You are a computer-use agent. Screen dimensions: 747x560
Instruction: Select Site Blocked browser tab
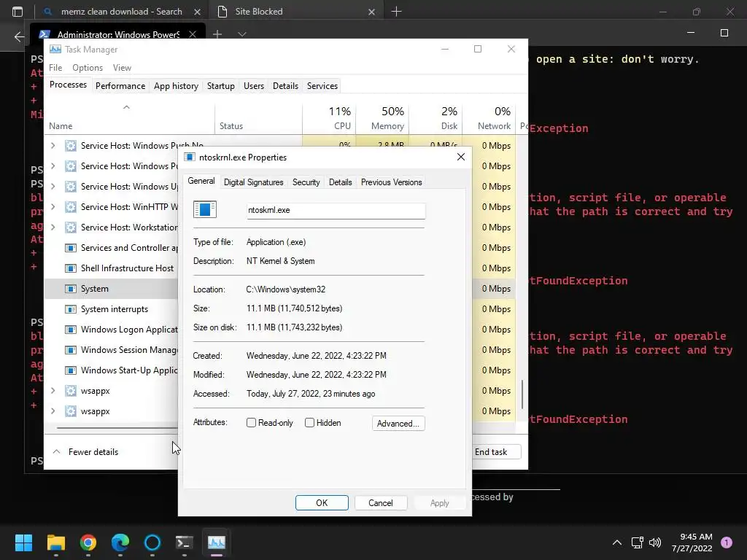(x=295, y=12)
